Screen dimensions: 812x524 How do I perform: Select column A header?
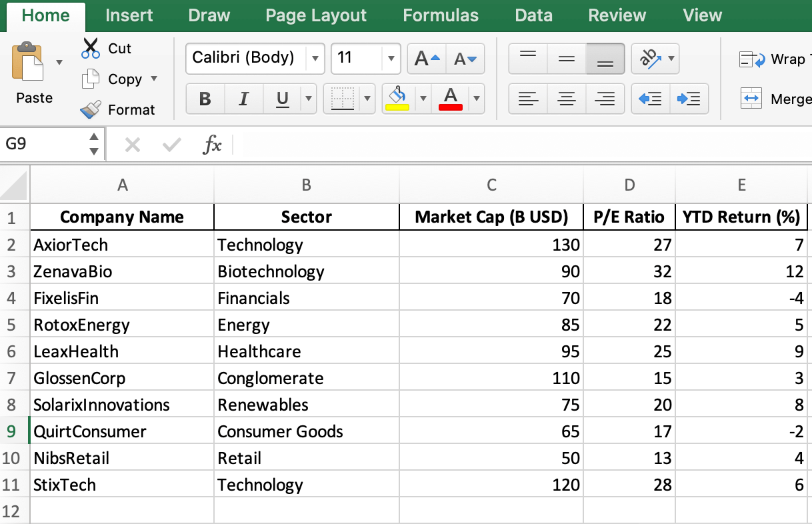pos(122,185)
